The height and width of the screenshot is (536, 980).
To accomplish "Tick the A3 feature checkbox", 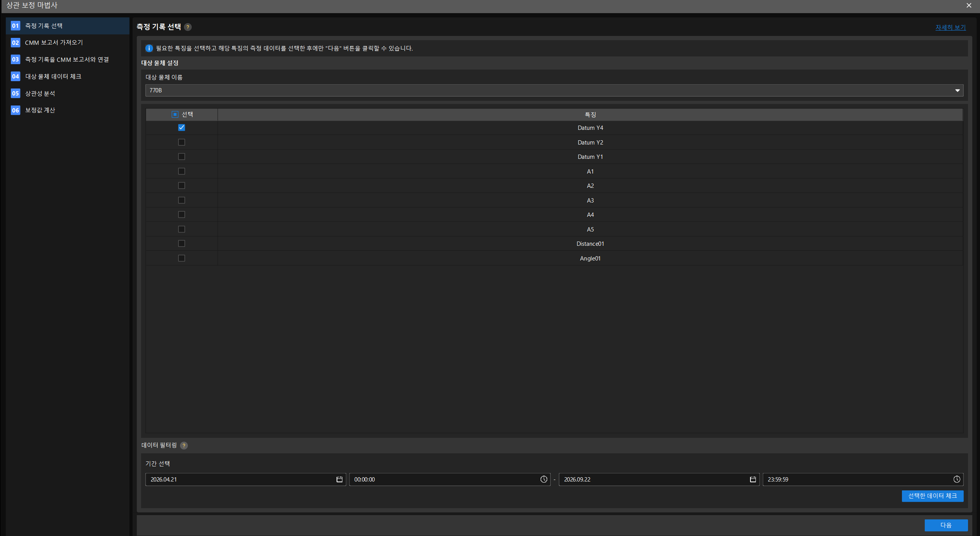I will 182,200.
